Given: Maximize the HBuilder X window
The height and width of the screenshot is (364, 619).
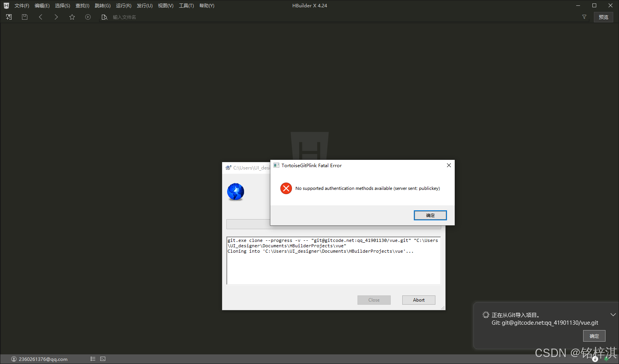Looking at the screenshot, I should coord(594,5).
